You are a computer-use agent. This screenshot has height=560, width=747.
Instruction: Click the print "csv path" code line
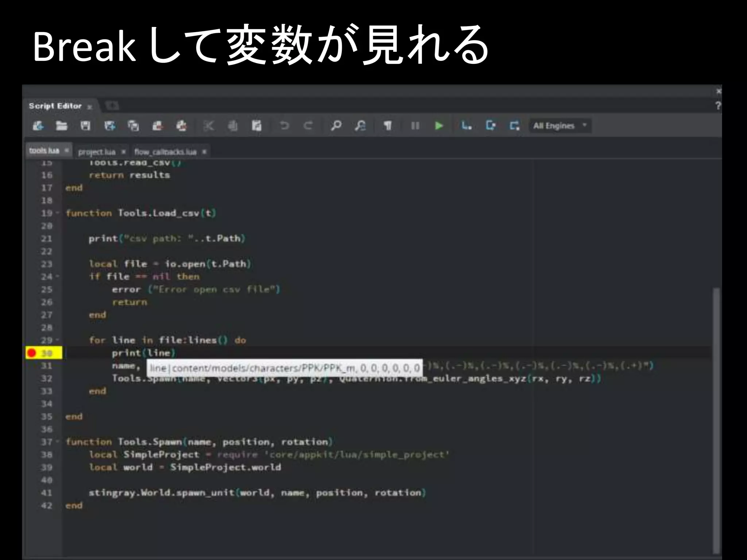(167, 239)
